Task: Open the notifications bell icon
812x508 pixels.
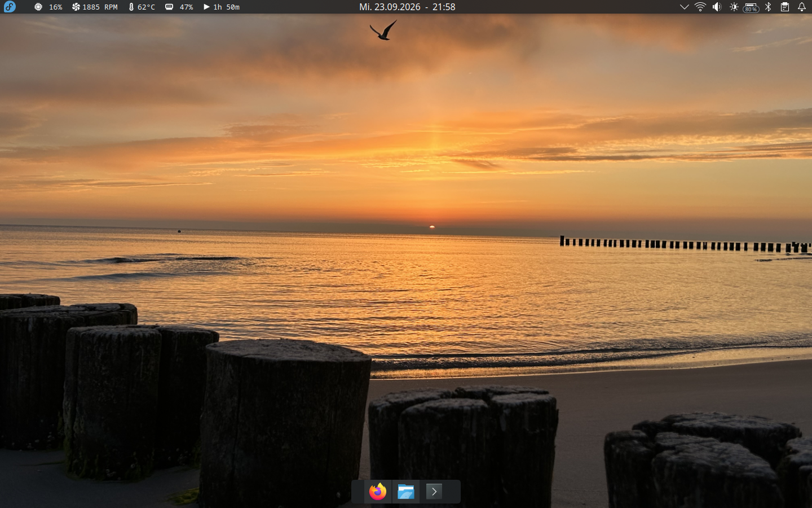Action: [x=802, y=7]
